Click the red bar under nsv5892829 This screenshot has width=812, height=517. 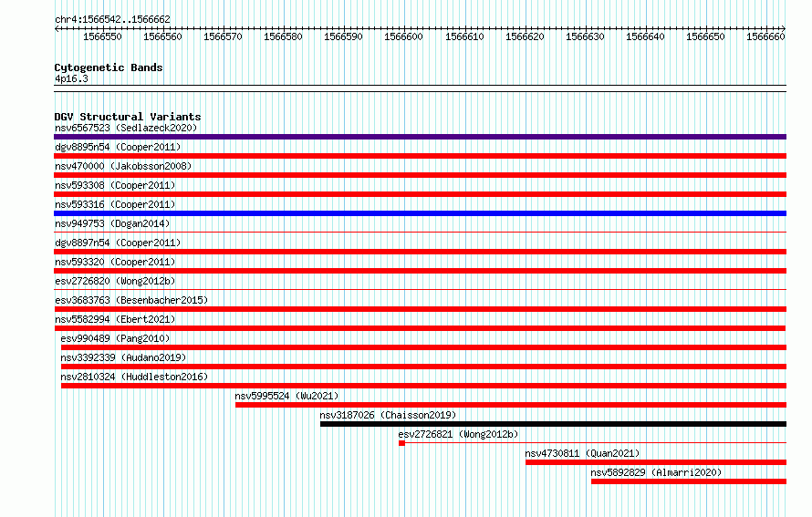(x=689, y=481)
